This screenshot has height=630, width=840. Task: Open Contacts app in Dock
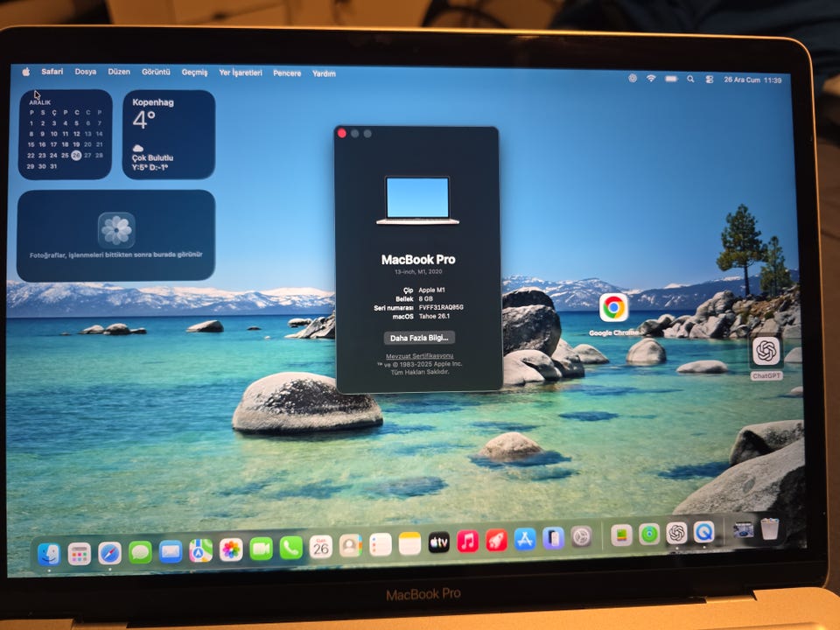pyautogui.click(x=350, y=546)
